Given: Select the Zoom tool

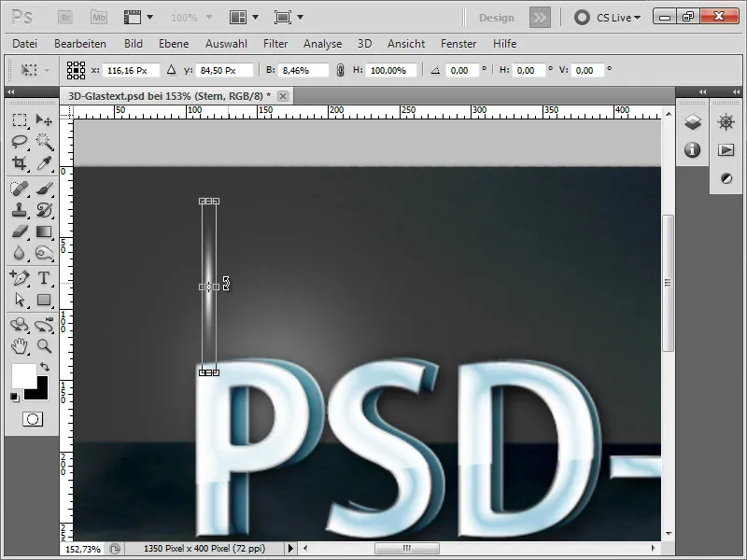Looking at the screenshot, I should (44, 346).
